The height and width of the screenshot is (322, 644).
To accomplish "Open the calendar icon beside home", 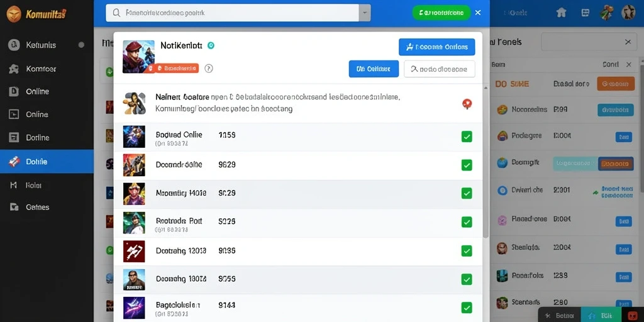I will pyautogui.click(x=586, y=13).
